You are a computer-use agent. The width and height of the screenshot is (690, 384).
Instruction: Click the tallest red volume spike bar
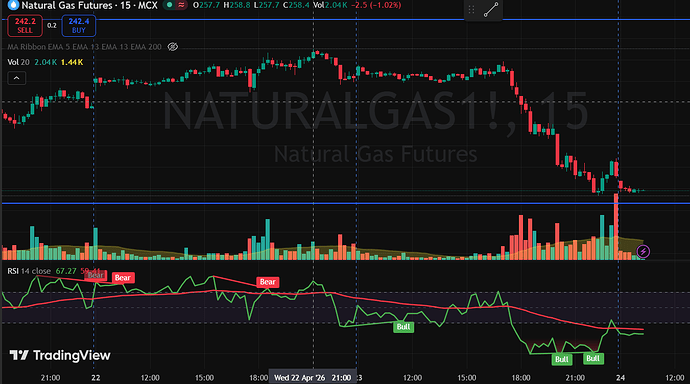point(616,227)
